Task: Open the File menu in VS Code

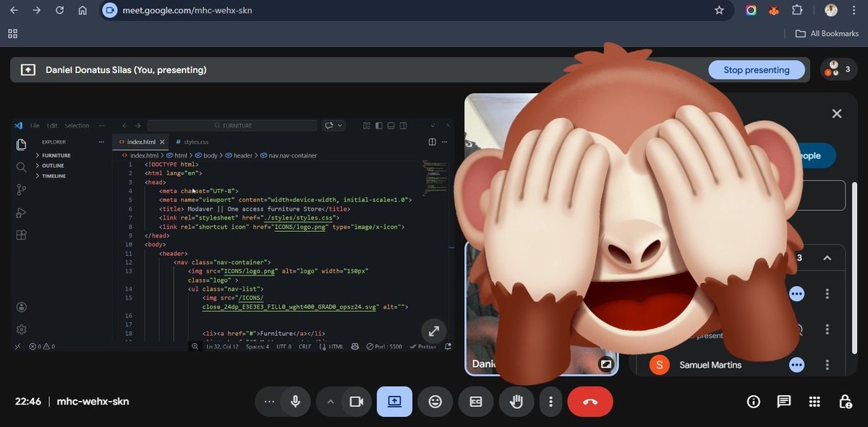Action: coord(34,125)
